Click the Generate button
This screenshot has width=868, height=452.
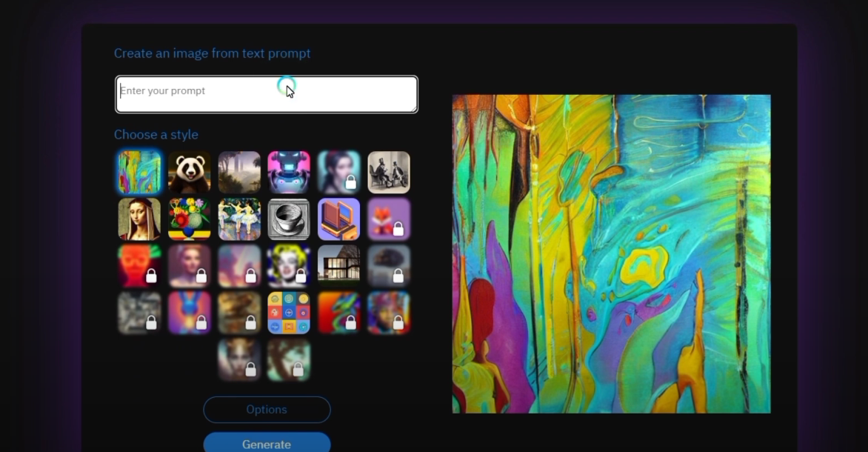(x=267, y=444)
